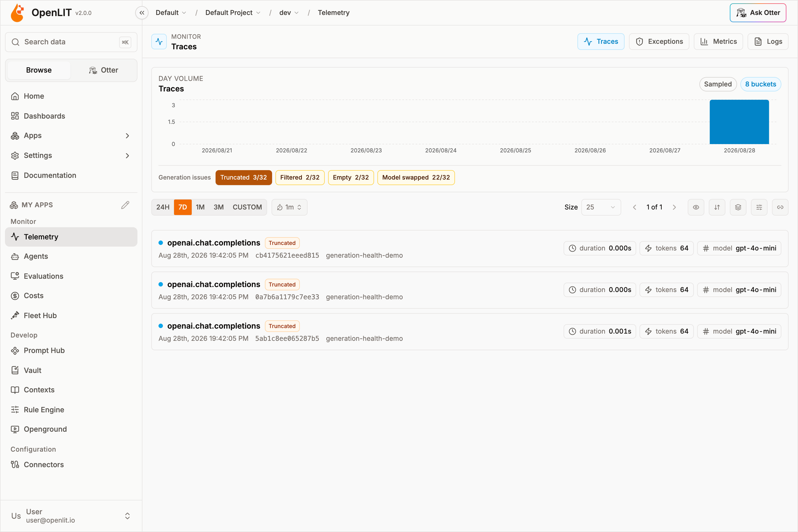Click the Ask Otter button

pyautogui.click(x=758, y=13)
